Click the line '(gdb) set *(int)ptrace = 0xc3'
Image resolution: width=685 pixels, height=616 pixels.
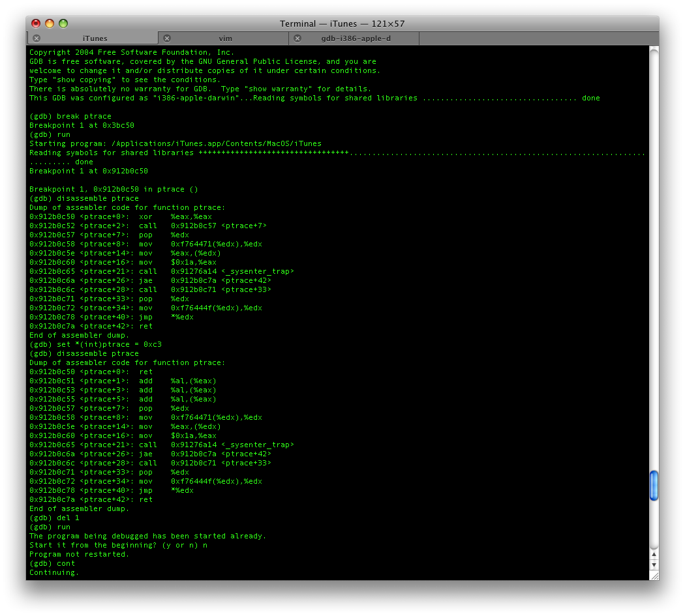[x=95, y=344]
